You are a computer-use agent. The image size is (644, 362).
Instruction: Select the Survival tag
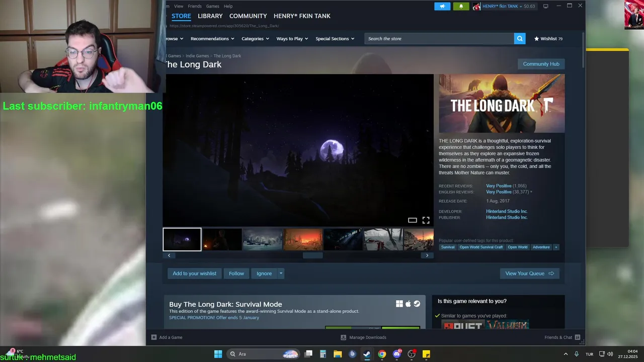tap(448, 247)
